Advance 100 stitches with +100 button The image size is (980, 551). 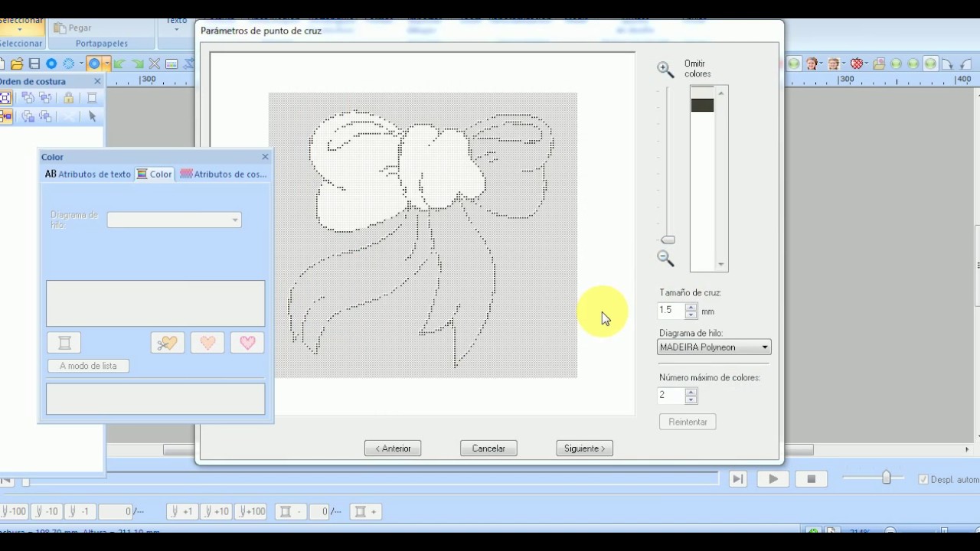point(251,511)
